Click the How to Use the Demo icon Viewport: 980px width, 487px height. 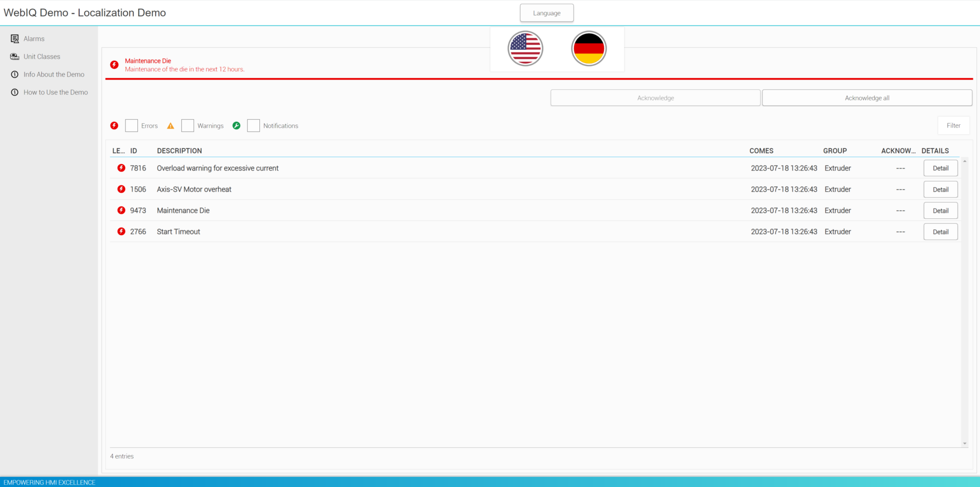coord(15,92)
